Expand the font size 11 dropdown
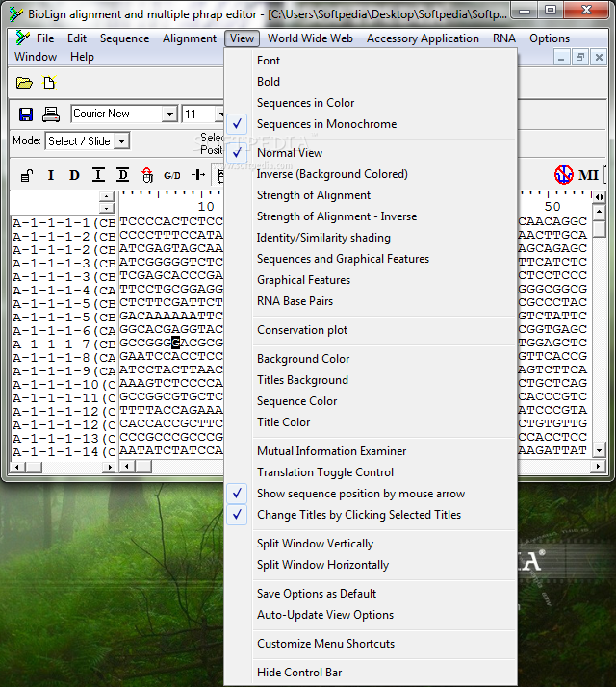 tap(219, 114)
